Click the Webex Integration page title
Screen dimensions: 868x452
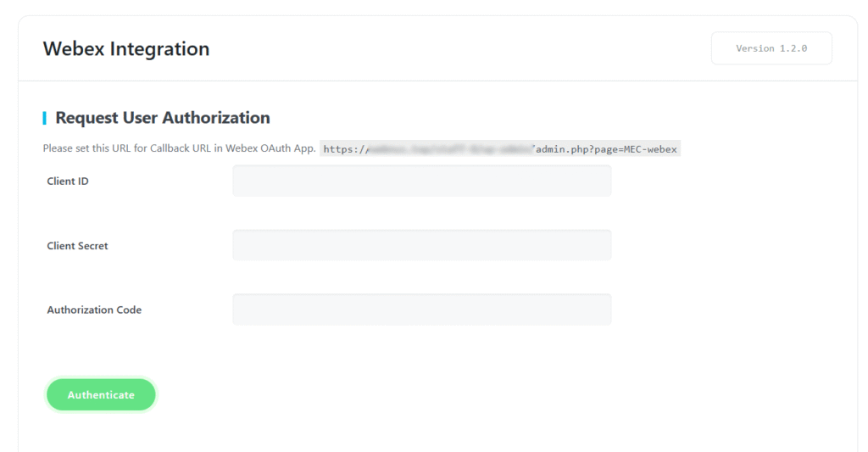pos(126,48)
